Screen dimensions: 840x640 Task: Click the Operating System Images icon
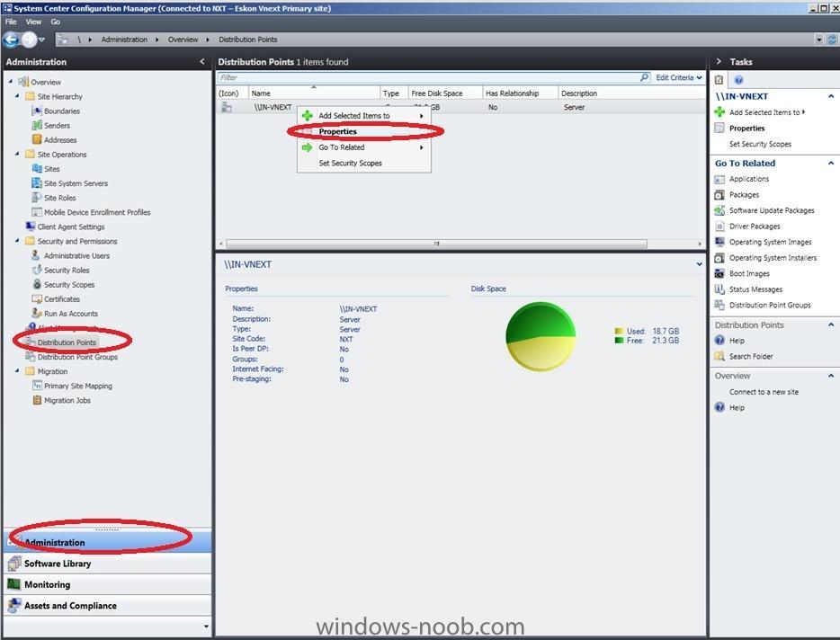[719, 242]
